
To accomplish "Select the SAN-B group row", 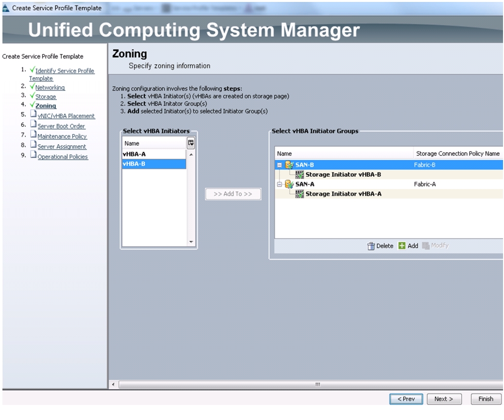I will coord(389,165).
